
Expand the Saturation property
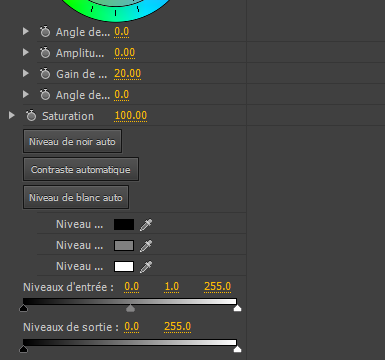(x=12, y=115)
